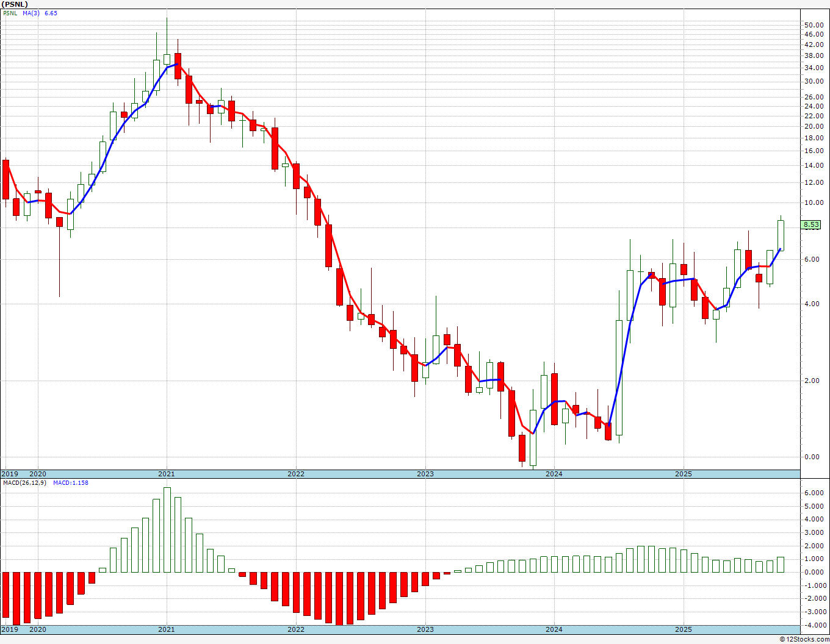Viewport: 830px width, 644px height.
Task: Click the 8.53 current price tag
Action: click(811, 225)
